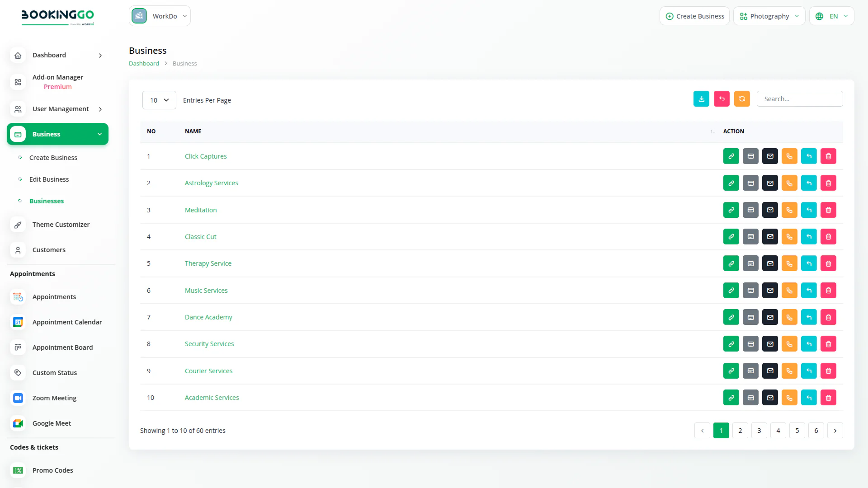Open the EN language dropdown
868x488 pixels.
(x=831, y=16)
